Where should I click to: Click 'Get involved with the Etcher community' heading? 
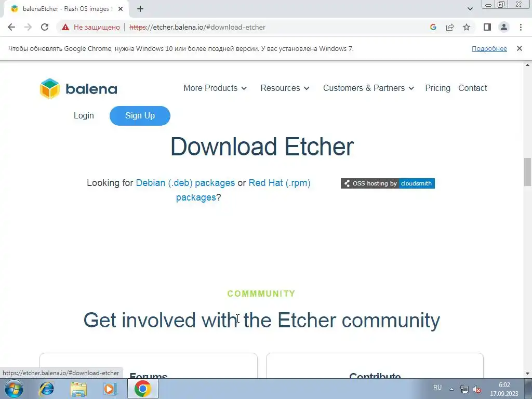[x=262, y=320]
